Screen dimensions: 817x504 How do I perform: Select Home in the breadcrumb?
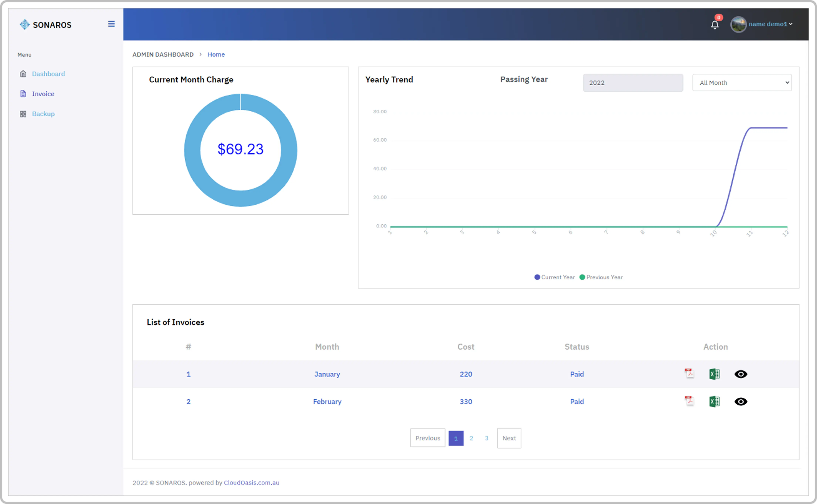pos(216,54)
